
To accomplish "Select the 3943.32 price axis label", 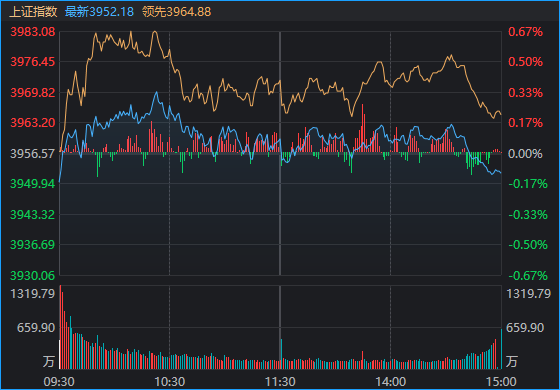I will coord(33,215).
